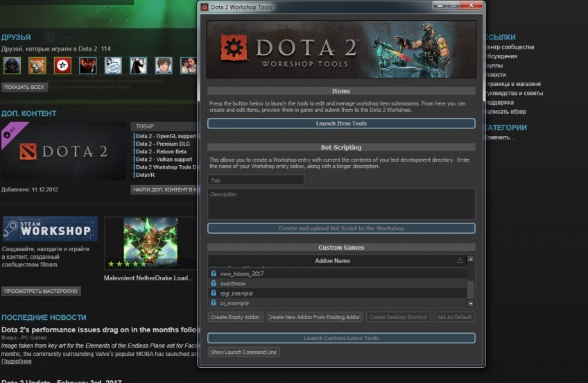The width and height of the screenshot is (588, 383).
Task: Click Launch Item Tools button
Action: [341, 124]
